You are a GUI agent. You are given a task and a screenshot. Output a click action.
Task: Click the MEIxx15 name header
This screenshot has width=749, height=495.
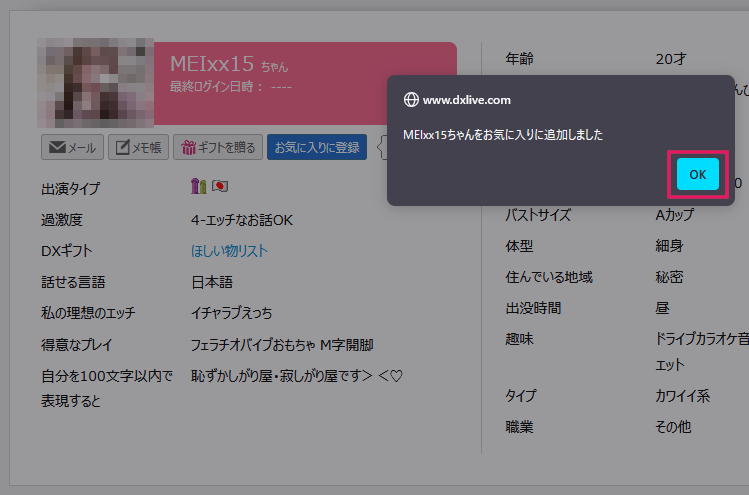point(211,64)
